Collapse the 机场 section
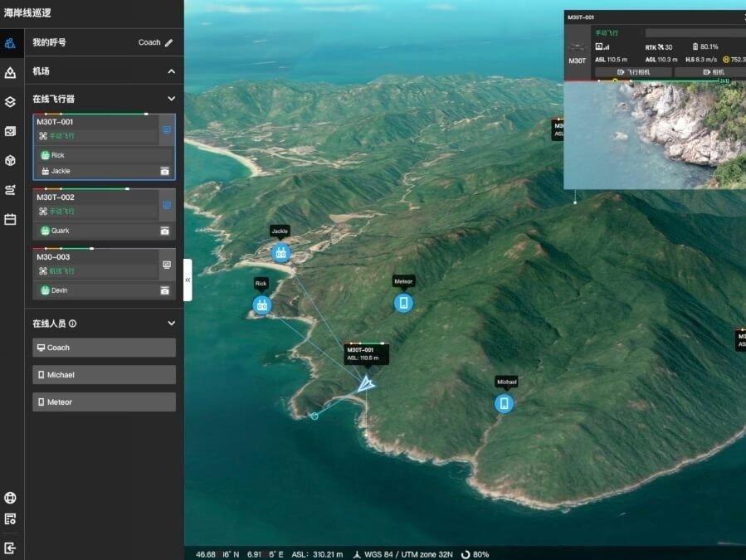This screenshot has height=560, width=746. click(171, 71)
